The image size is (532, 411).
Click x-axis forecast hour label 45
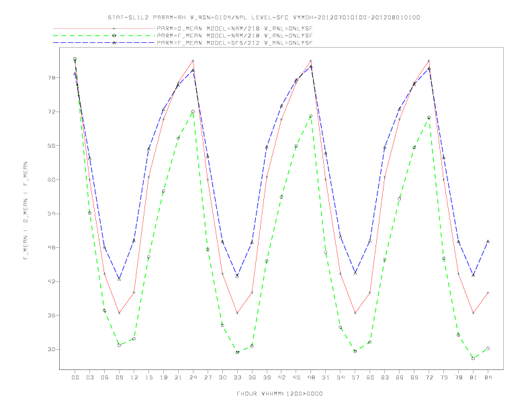[x=296, y=377]
